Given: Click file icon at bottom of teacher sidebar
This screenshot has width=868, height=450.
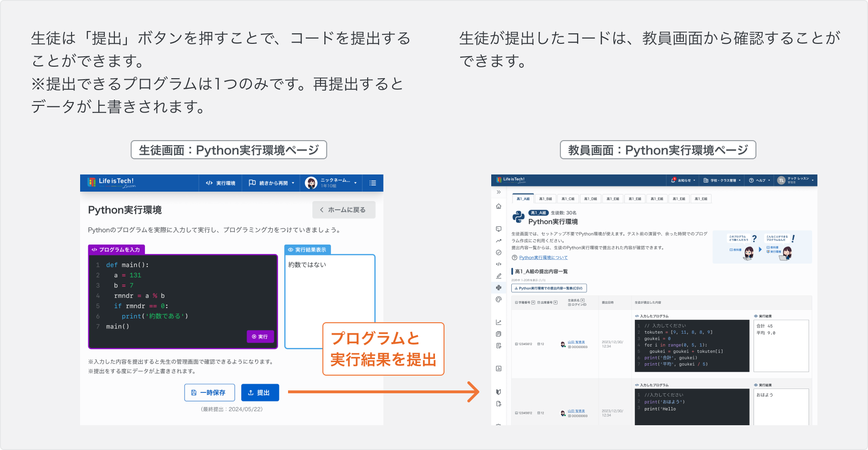Looking at the screenshot, I should 498,404.
